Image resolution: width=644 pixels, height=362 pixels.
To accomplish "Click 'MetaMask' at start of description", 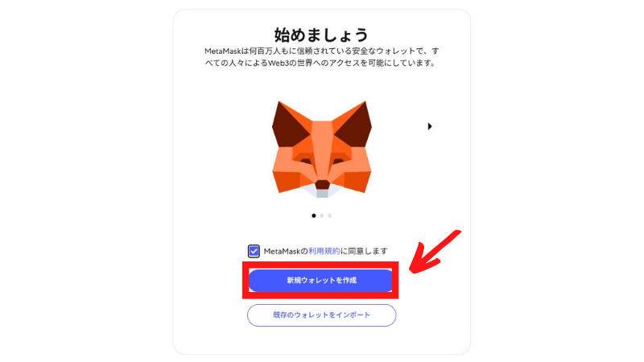I will (x=222, y=51).
